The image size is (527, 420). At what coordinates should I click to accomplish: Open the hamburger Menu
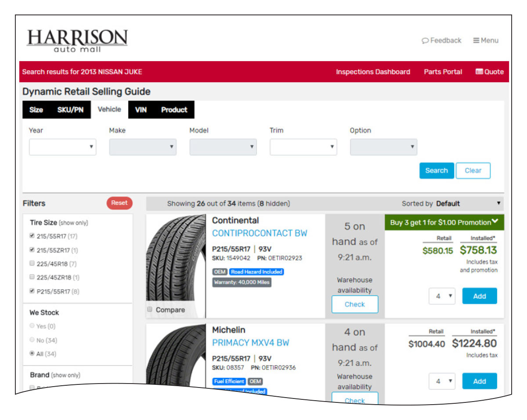point(486,40)
